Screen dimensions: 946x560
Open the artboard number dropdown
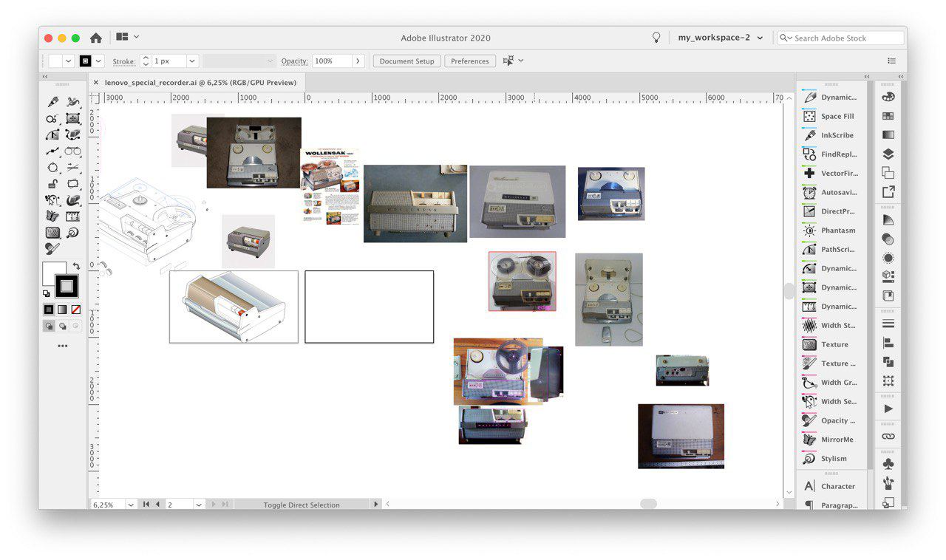coord(199,505)
